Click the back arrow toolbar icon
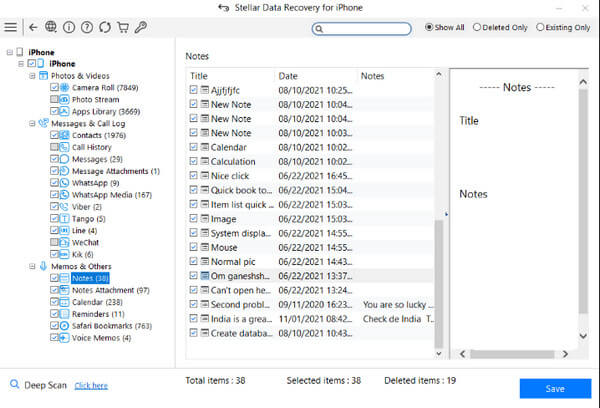This screenshot has height=408, width=600. [33, 27]
